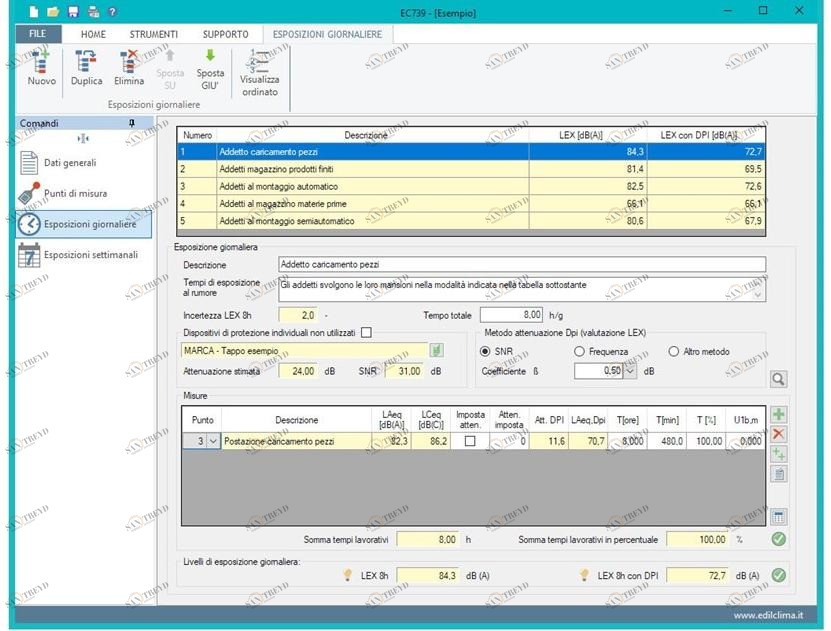Open the Punto dropdown in Misure table
831x631 pixels.
click(211, 441)
